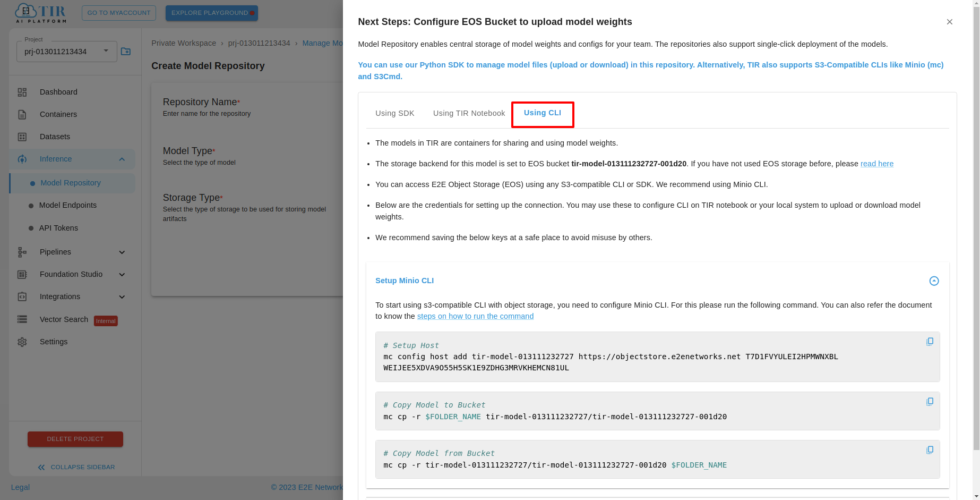Click the Settings label in sidebar
This screenshot has width=980, height=500.
pos(54,342)
